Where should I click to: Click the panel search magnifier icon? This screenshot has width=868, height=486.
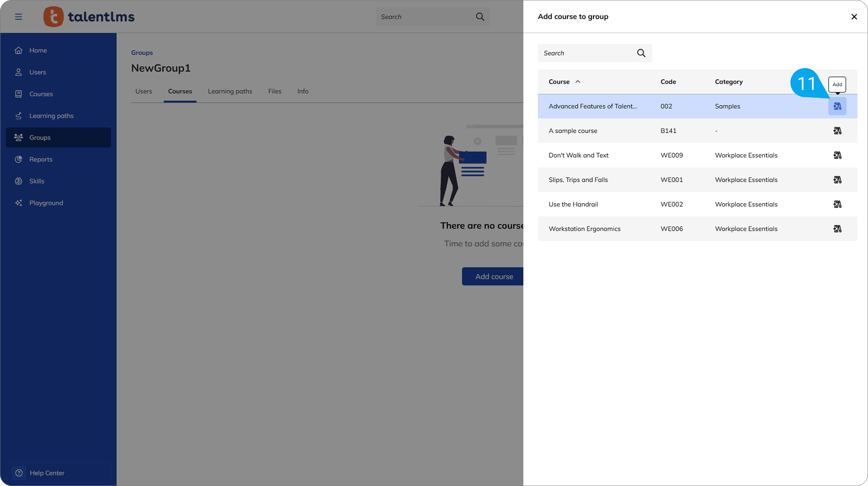coord(641,53)
